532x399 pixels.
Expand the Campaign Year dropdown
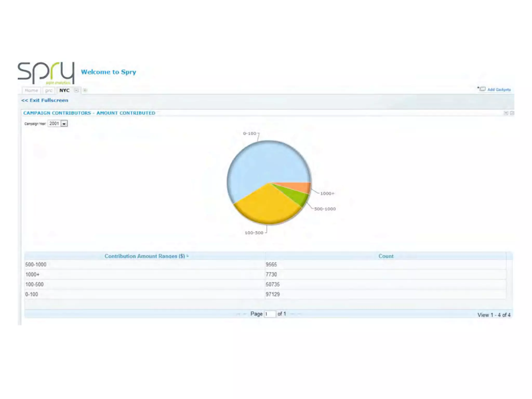[64, 124]
